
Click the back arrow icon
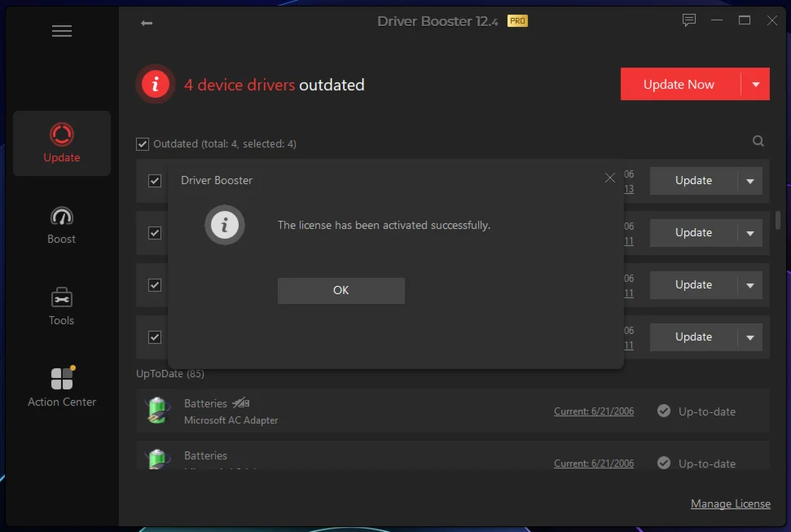pos(147,23)
